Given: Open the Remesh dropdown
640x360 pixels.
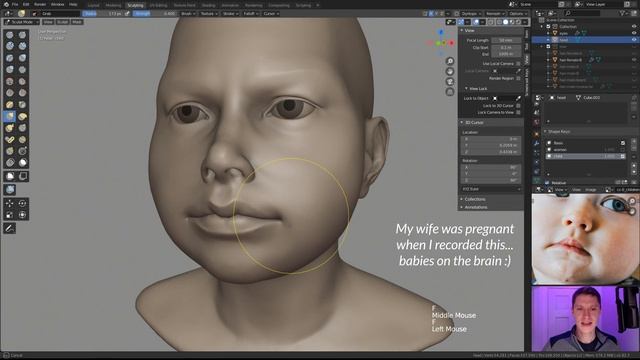Looking at the screenshot, I should pos(495,13).
